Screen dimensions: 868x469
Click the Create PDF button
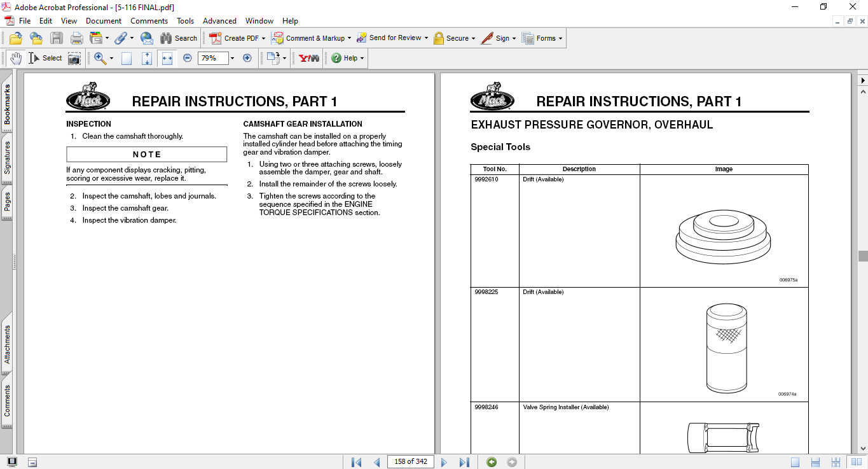coord(237,38)
